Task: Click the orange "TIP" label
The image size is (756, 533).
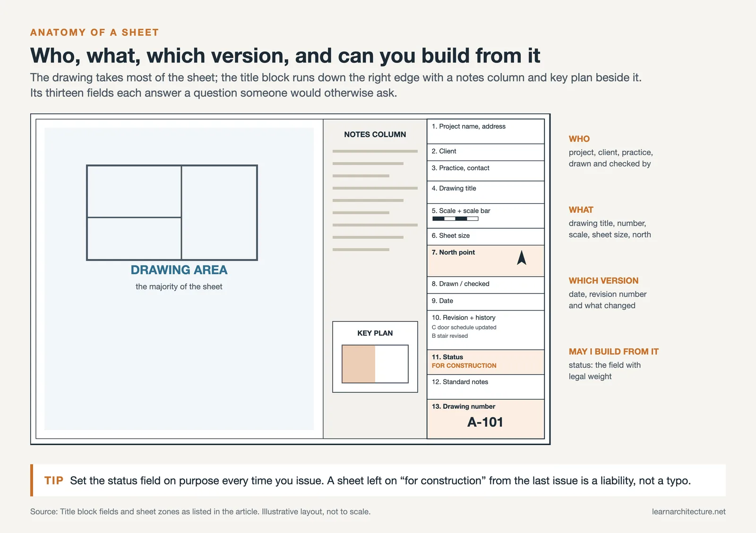Action: tap(54, 481)
